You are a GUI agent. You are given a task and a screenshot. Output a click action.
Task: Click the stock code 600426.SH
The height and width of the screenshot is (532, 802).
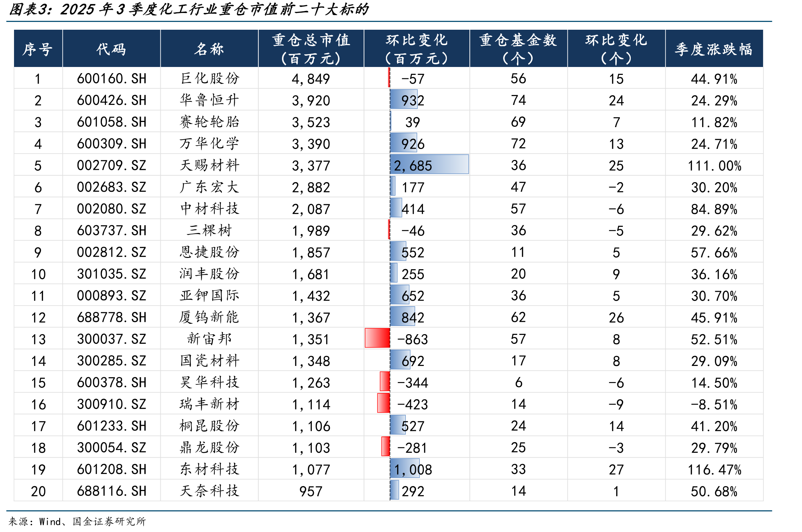coord(111,100)
